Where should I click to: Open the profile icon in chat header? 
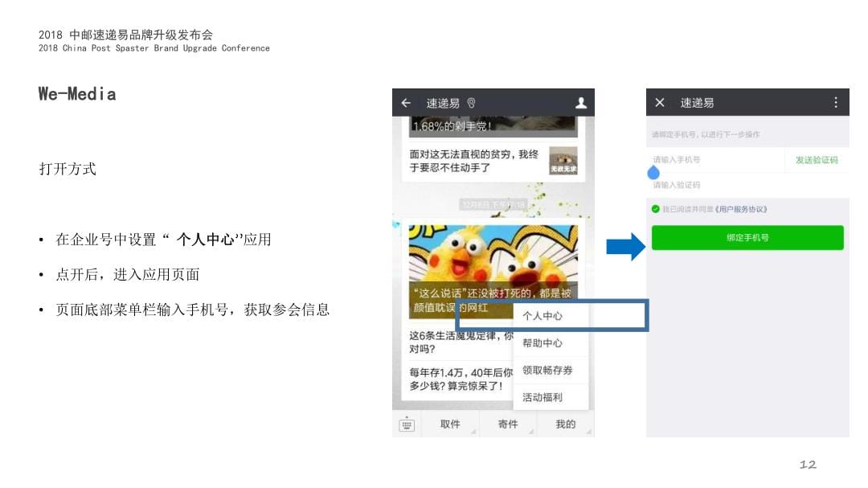(x=581, y=103)
